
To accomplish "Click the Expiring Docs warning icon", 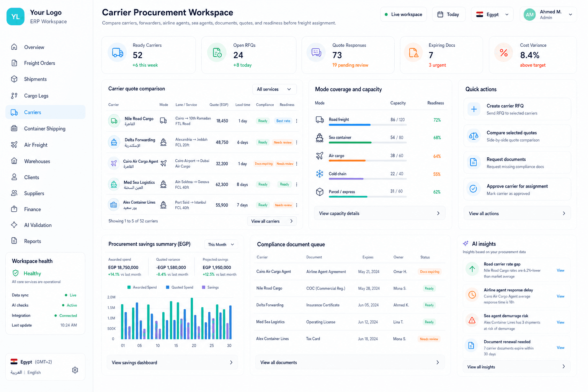I will click(414, 53).
